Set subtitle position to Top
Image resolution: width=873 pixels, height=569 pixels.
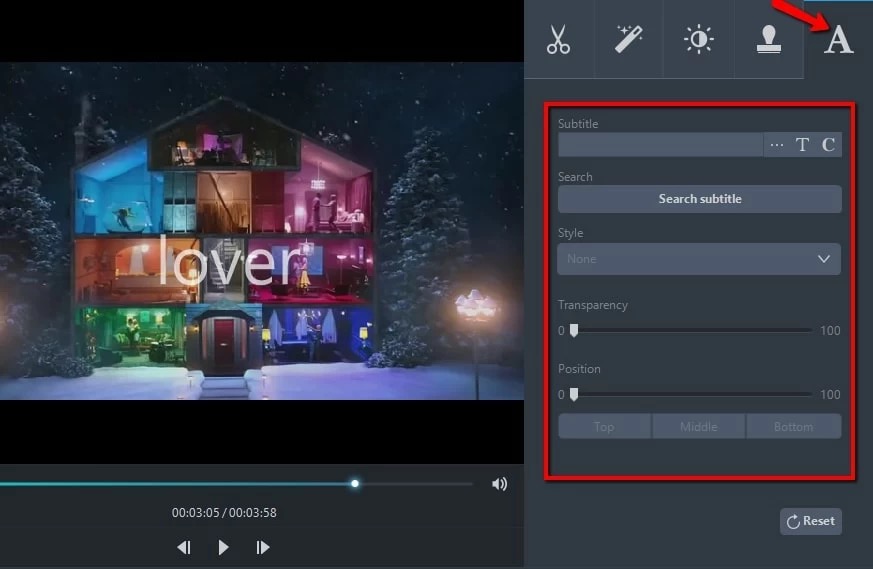point(604,426)
